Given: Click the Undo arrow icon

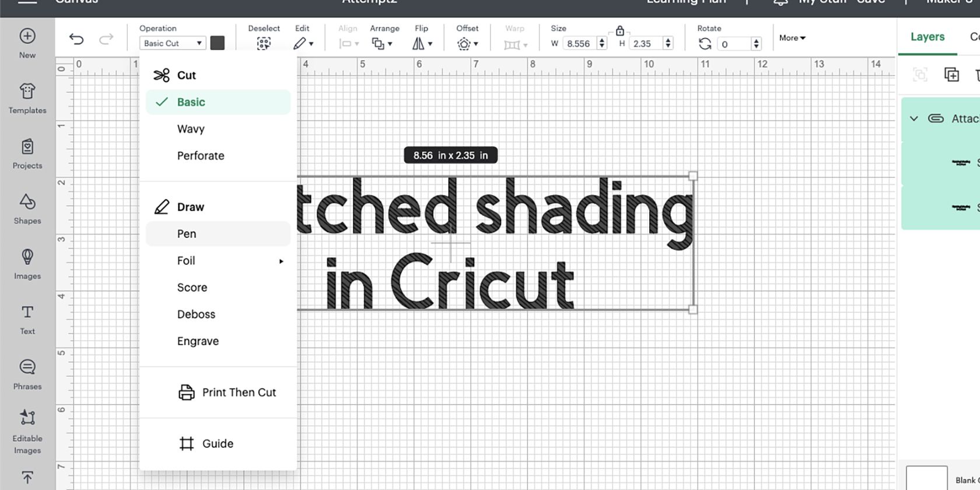Looking at the screenshot, I should coord(76,39).
